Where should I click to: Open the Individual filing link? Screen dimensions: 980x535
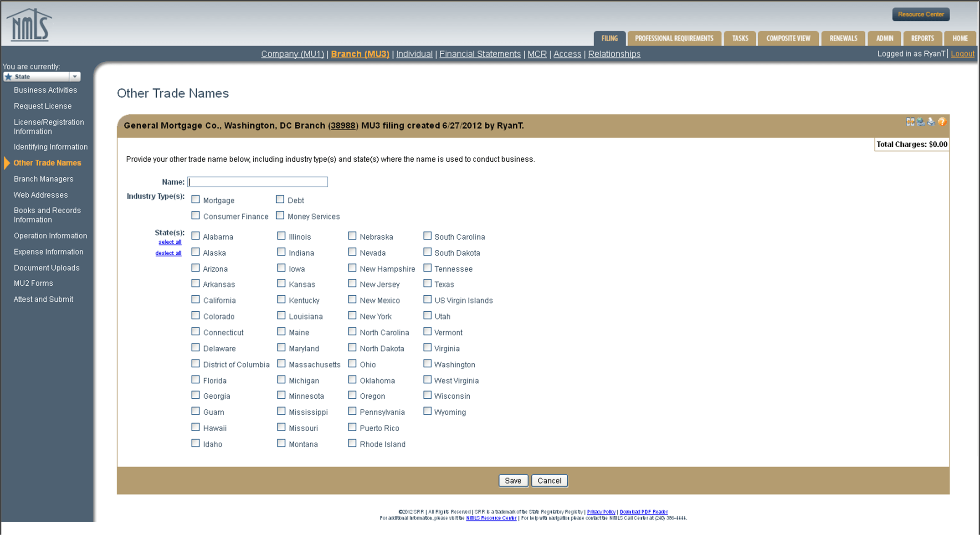414,54
